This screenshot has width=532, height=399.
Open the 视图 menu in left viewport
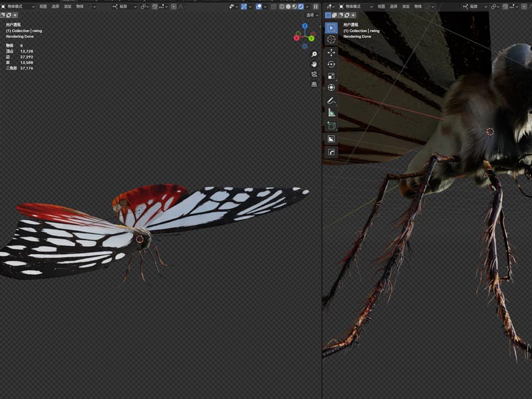pos(43,7)
